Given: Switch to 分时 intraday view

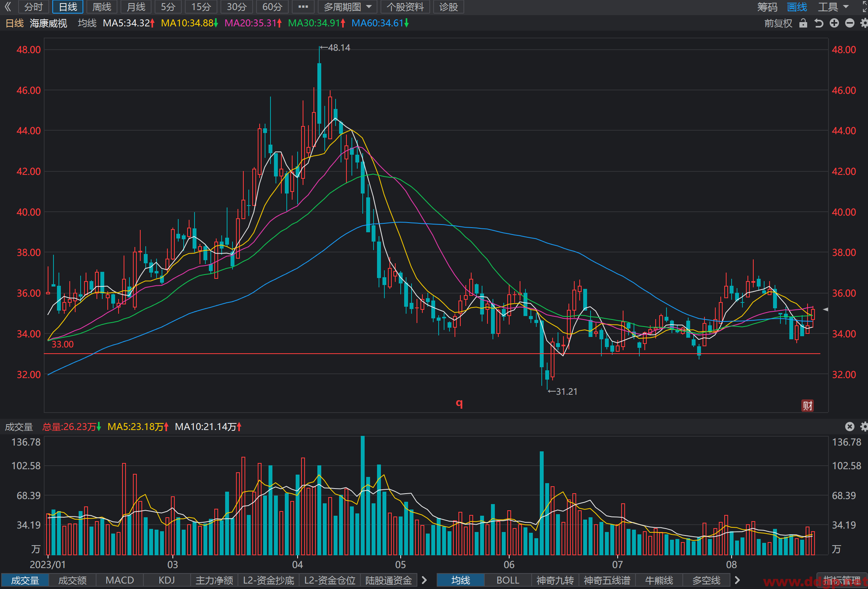Looking at the screenshot, I should point(33,7).
